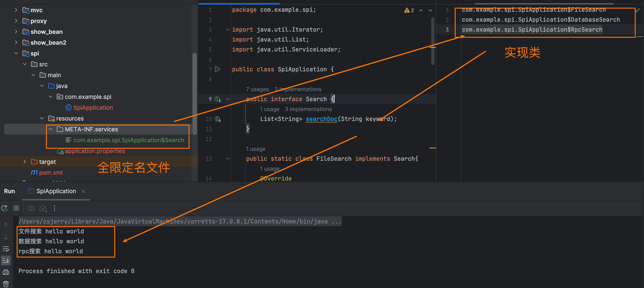
Task: Collapse the resources folder
Action: (x=42, y=118)
